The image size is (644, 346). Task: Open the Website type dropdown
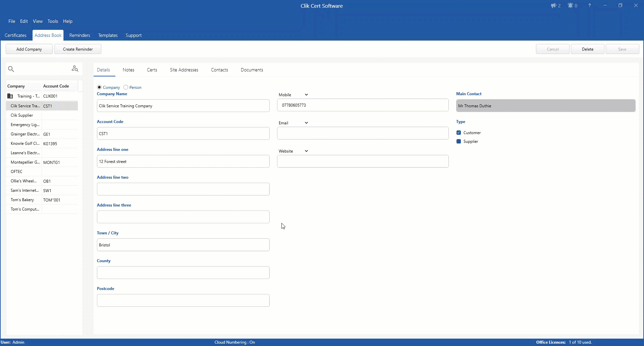[306, 151]
